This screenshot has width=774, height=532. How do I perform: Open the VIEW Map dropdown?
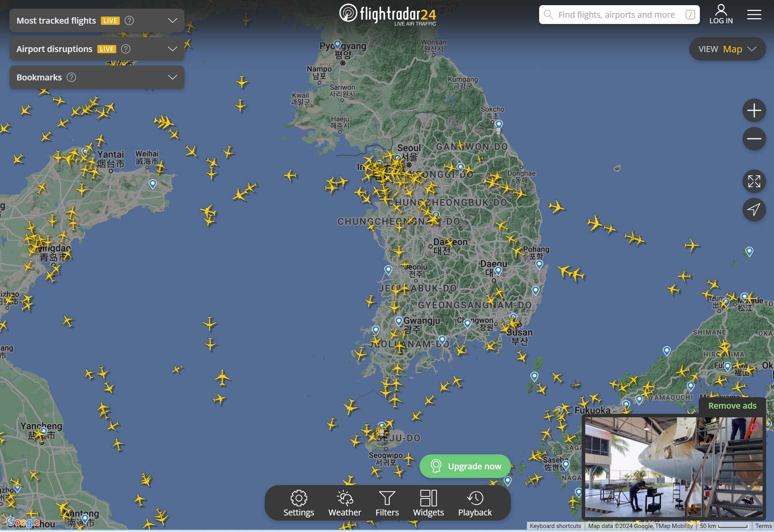click(727, 49)
